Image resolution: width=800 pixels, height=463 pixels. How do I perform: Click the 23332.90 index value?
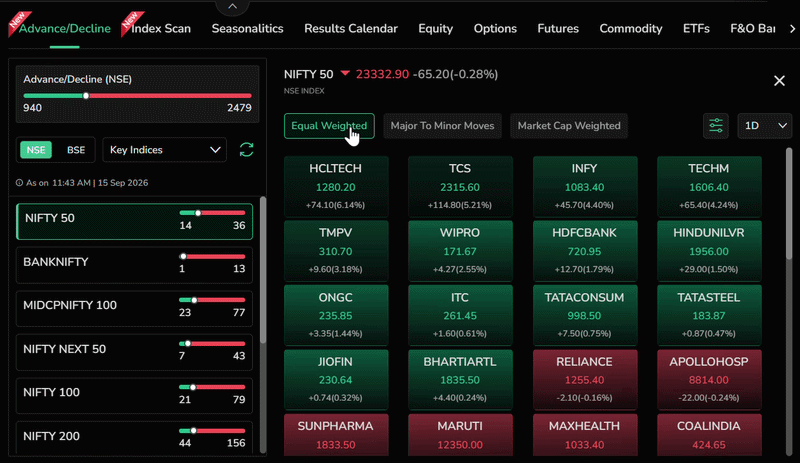[382, 74]
